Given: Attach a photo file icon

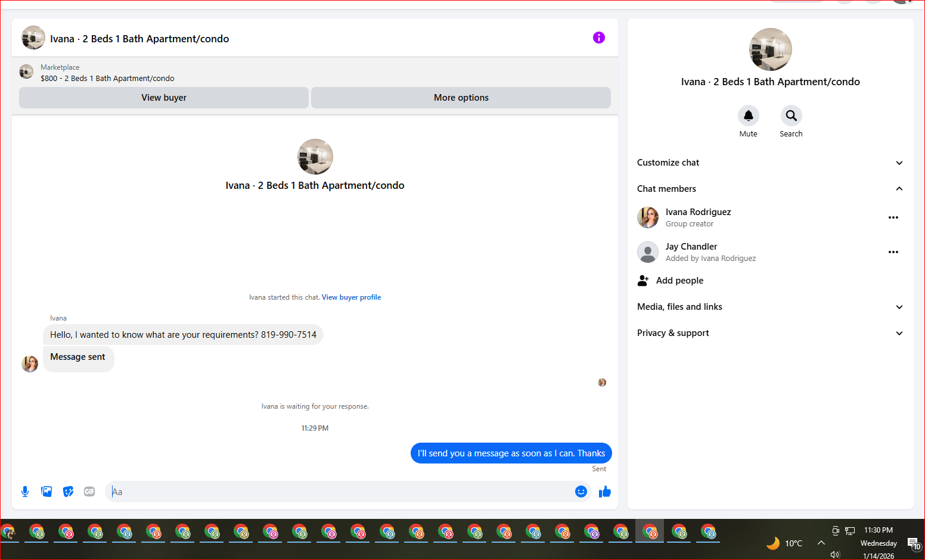Looking at the screenshot, I should (x=46, y=491).
